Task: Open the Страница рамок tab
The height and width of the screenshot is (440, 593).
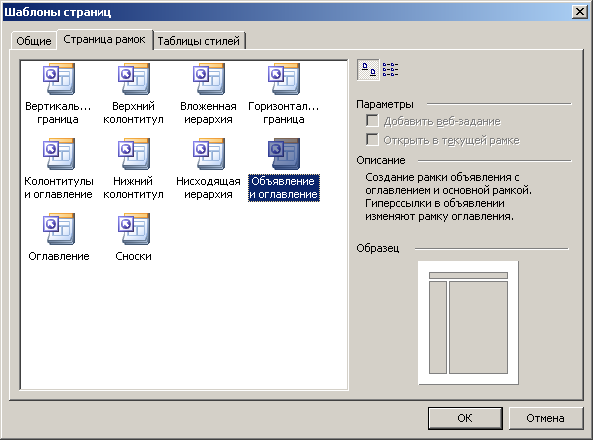Action: coord(104,39)
